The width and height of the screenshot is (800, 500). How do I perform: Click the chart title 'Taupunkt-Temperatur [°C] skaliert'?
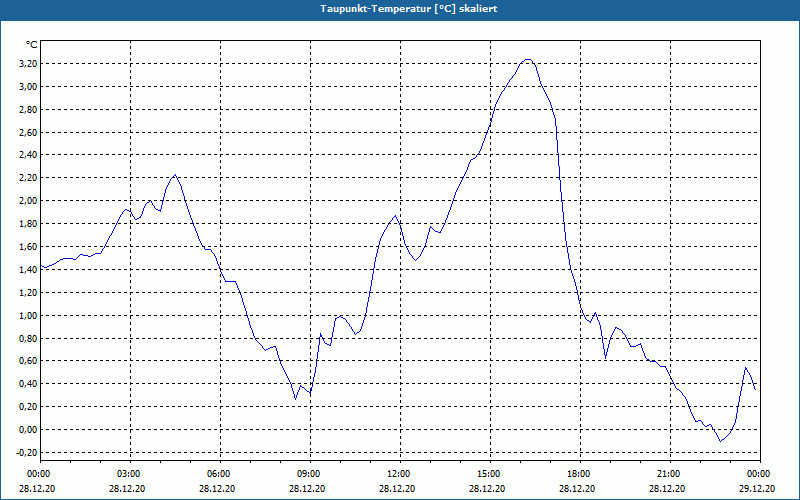pyautogui.click(x=409, y=9)
